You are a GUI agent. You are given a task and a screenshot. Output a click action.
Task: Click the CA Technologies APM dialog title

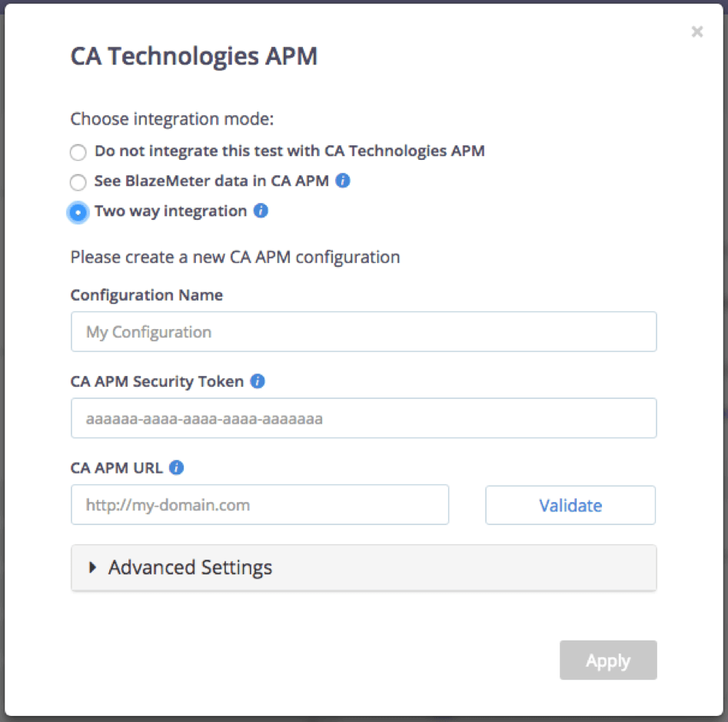194,57
